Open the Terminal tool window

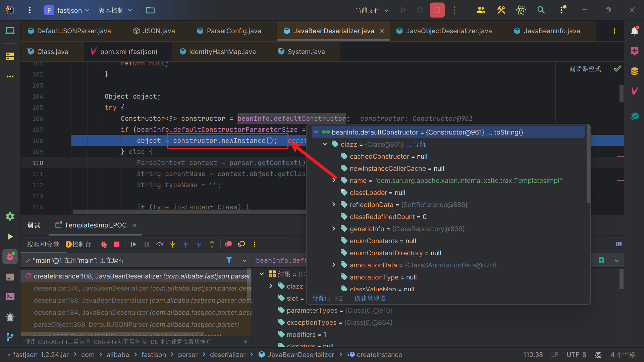(x=10, y=297)
